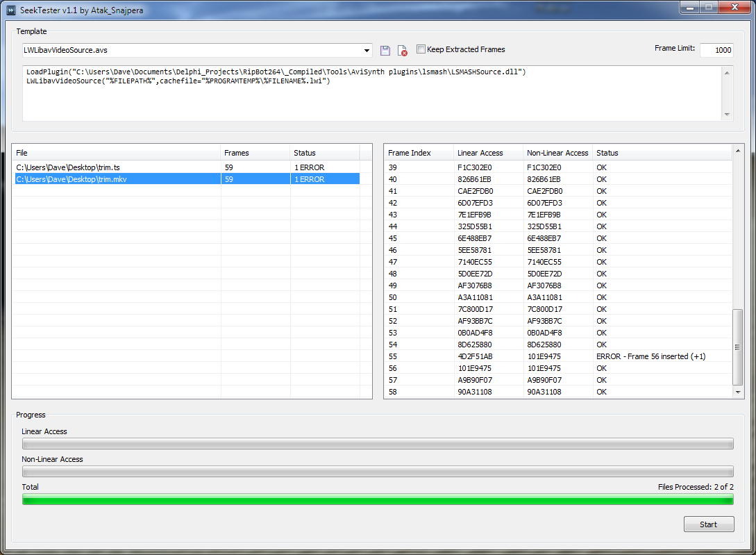Click linear access value 5D0EE72D
The width and height of the screenshot is (756, 555).
[x=475, y=274]
